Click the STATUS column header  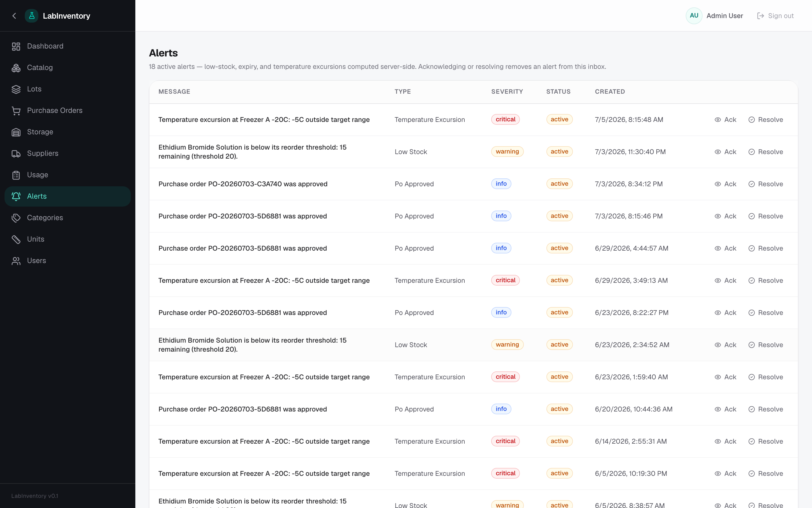tap(558, 92)
